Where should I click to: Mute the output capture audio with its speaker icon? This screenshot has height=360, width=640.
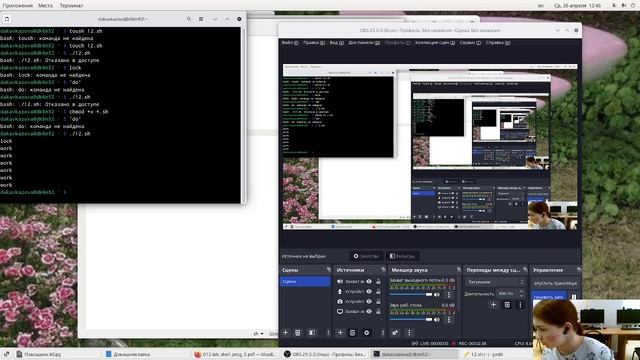(437, 294)
